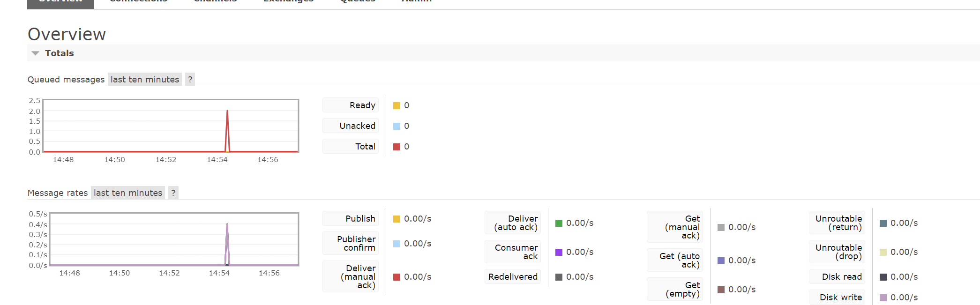Viewport: 980px width, 305px height.
Task: Click the Disk read label button
Action: (x=837, y=277)
